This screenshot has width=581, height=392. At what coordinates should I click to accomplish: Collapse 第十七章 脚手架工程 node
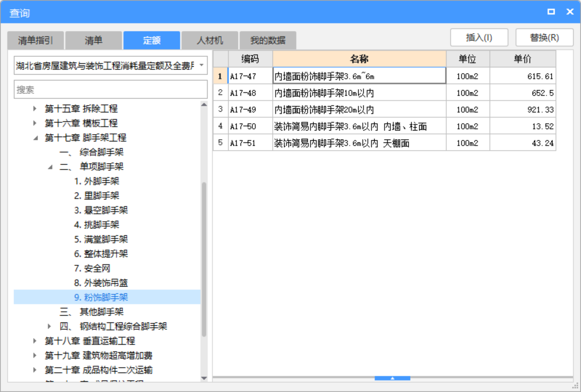point(35,138)
